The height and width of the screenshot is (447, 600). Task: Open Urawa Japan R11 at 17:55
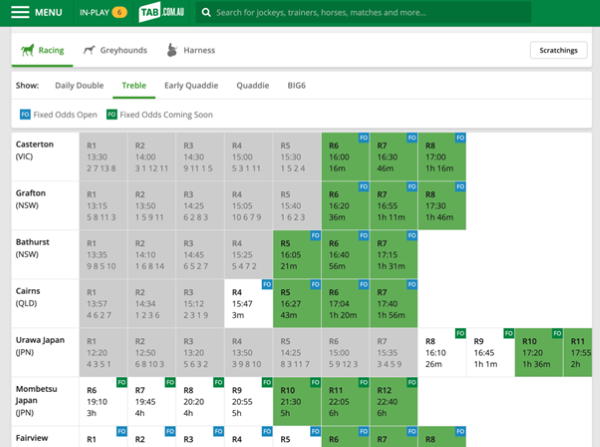point(578,353)
